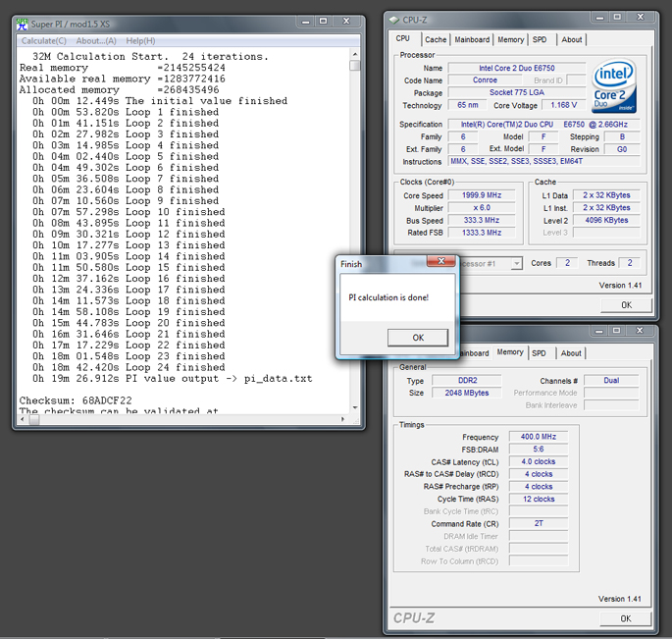
Task: Click the Revision value 'G0' in CPU-Z
Action: 622,149
